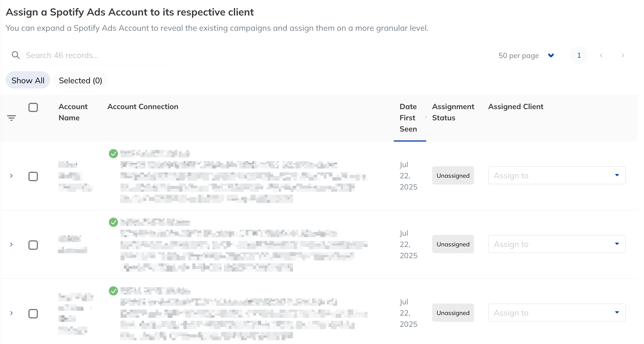Open second row Assign to dropdown
Screen dimensions: 644x344
click(557, 244)
